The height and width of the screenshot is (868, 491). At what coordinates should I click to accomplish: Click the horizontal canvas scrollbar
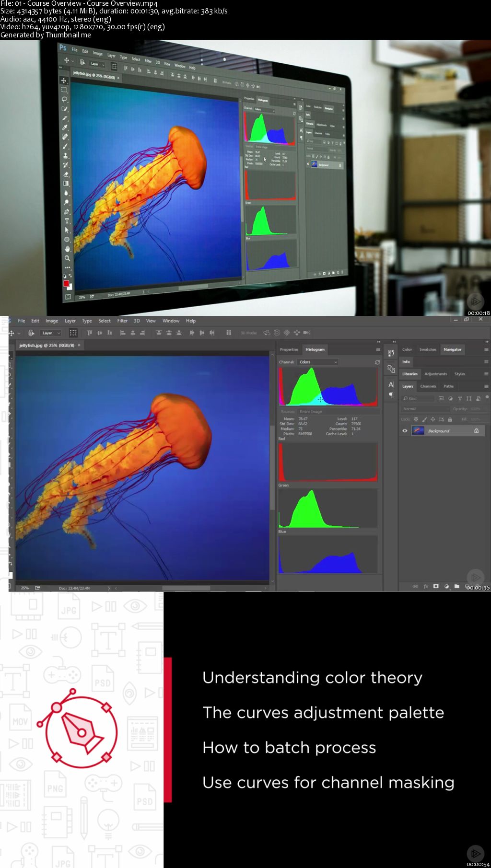(186, 588)
